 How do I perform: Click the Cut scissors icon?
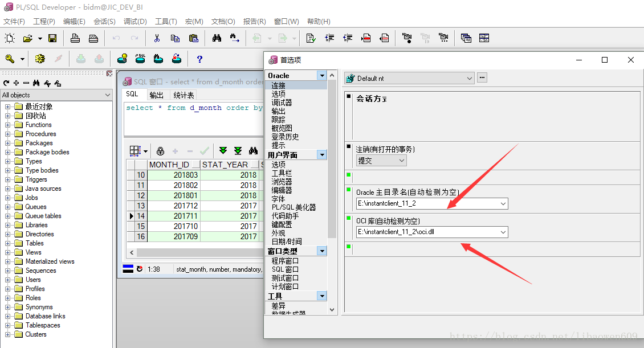tap(157, 38)
